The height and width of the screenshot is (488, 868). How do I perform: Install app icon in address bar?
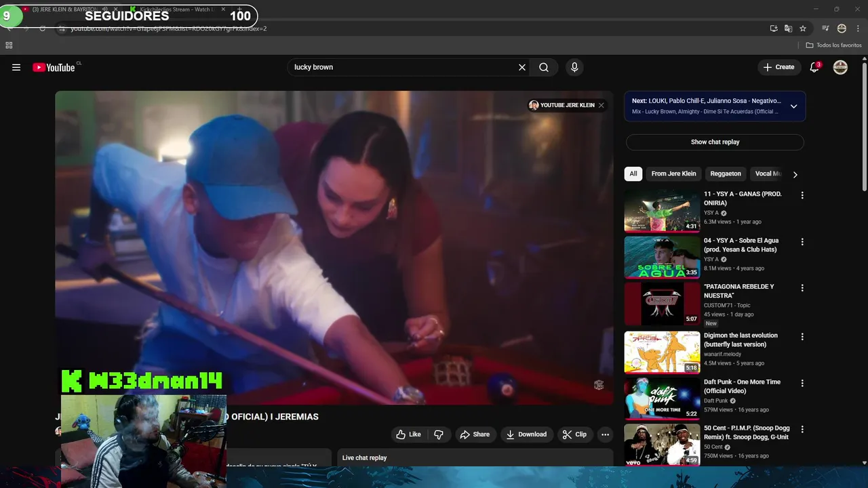(x=774, y=28)
